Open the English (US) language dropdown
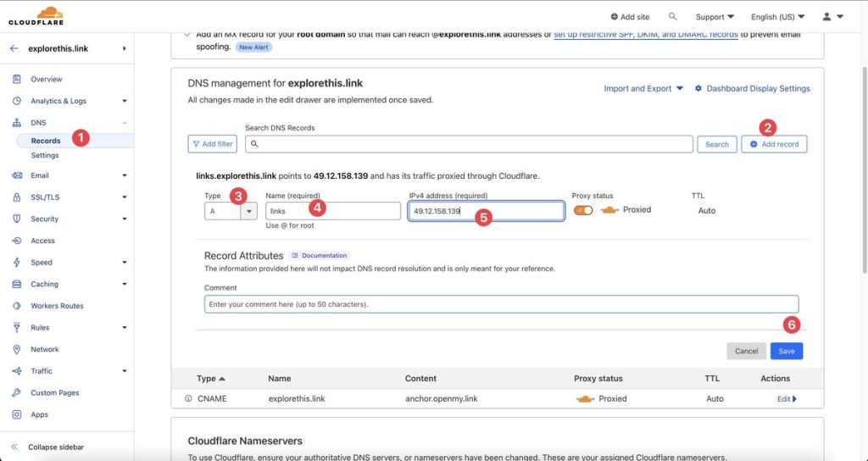 [x=778, y=17]
